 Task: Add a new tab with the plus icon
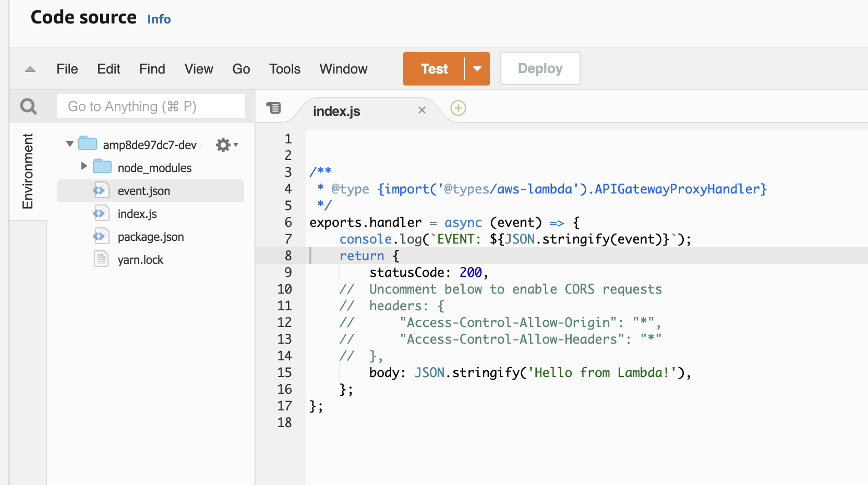point(458,108)
